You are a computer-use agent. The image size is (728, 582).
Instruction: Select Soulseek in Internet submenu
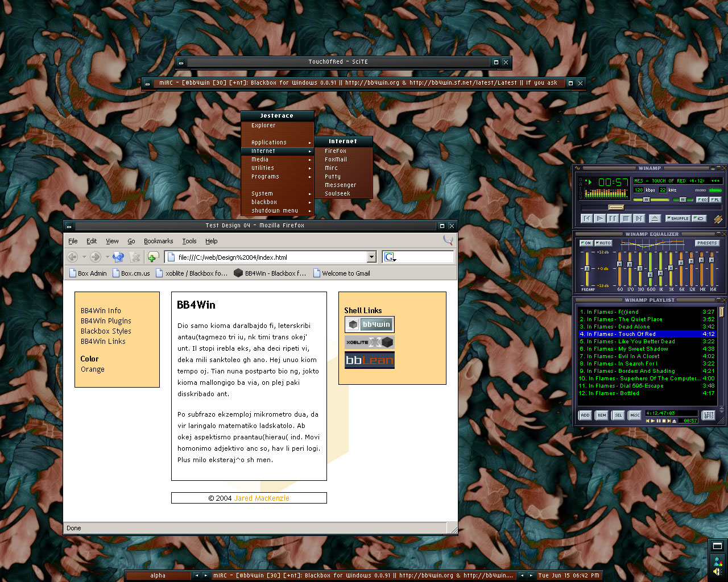[343, 194]
